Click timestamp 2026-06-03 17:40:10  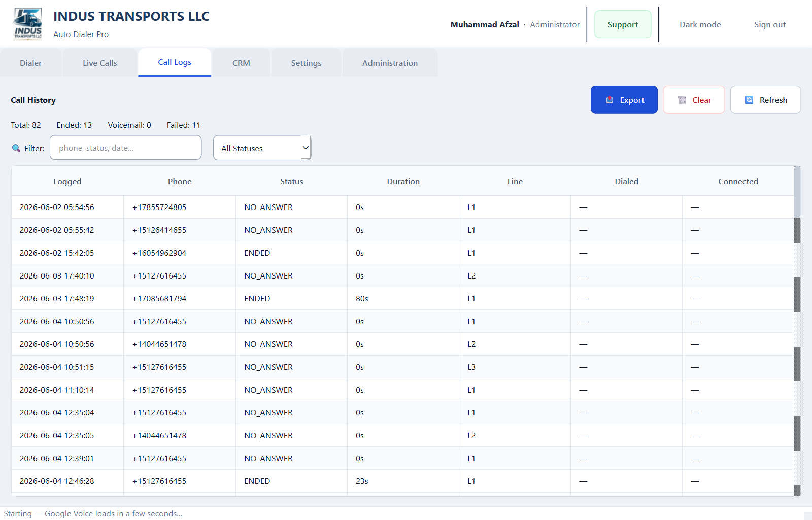(x=57, y=275)
